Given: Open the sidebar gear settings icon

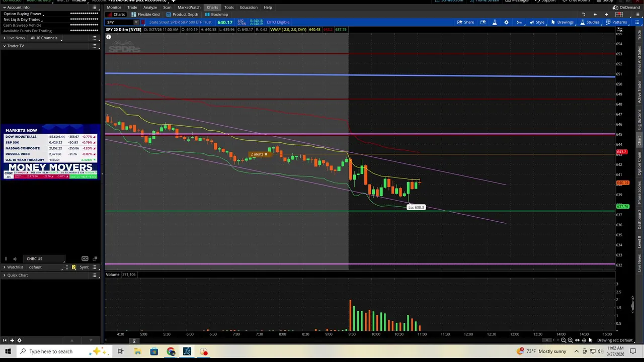Looking at the screenshot, I should tap(20, 340).
